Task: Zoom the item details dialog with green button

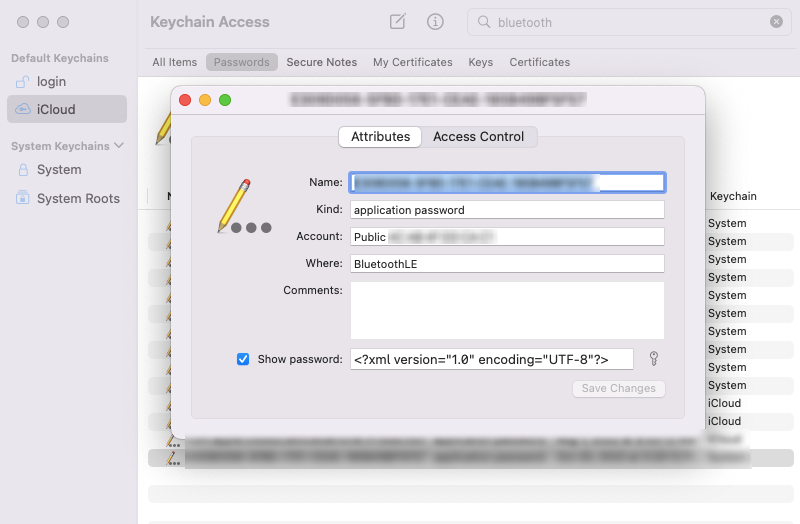Action: pos(225,100)
